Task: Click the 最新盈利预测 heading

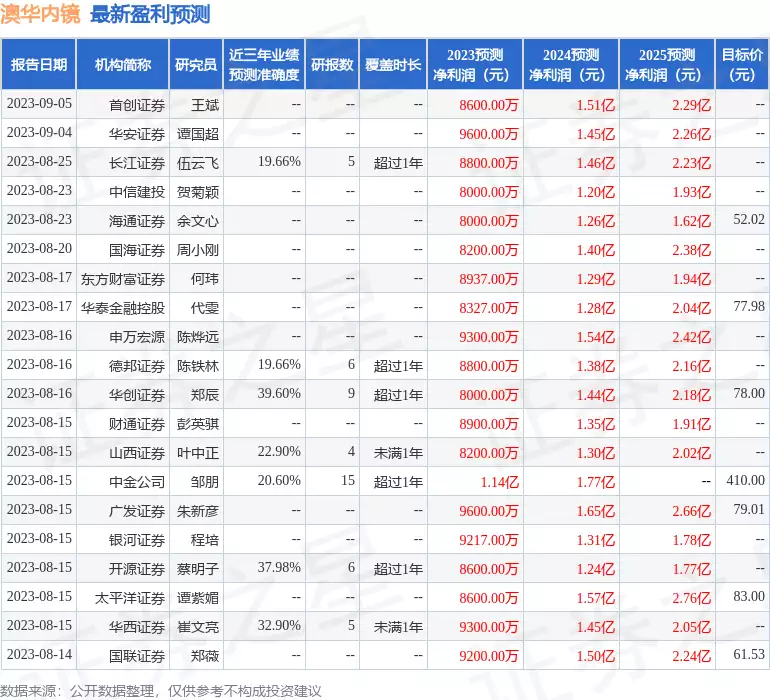Action: (150, 14)
